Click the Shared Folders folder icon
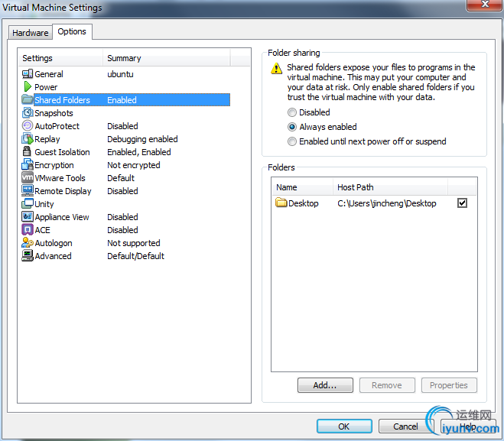This screenshot has height=441, width=504. (28, 99)
